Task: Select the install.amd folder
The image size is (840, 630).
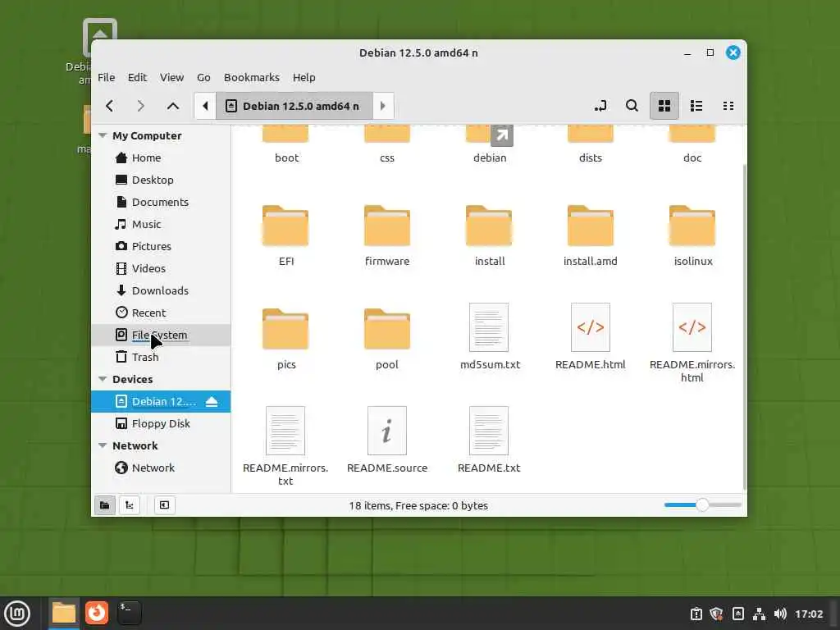Action: (591, 235)
